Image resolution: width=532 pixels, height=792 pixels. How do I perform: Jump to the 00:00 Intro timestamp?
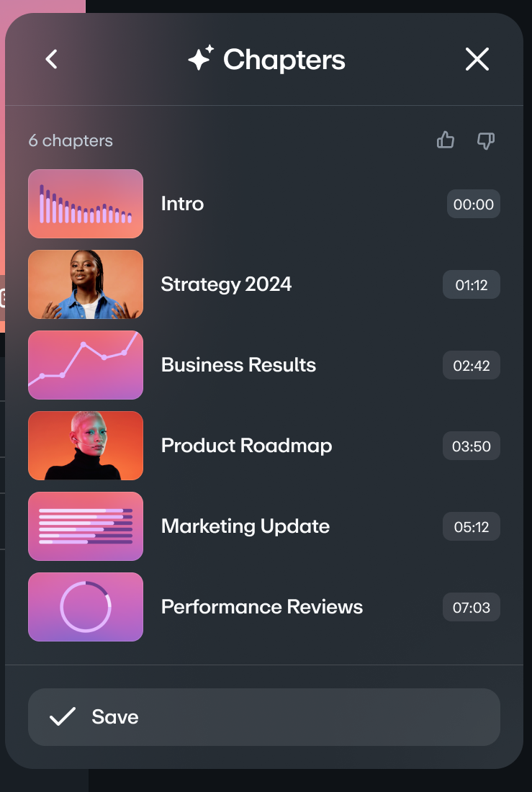(473, 204)
